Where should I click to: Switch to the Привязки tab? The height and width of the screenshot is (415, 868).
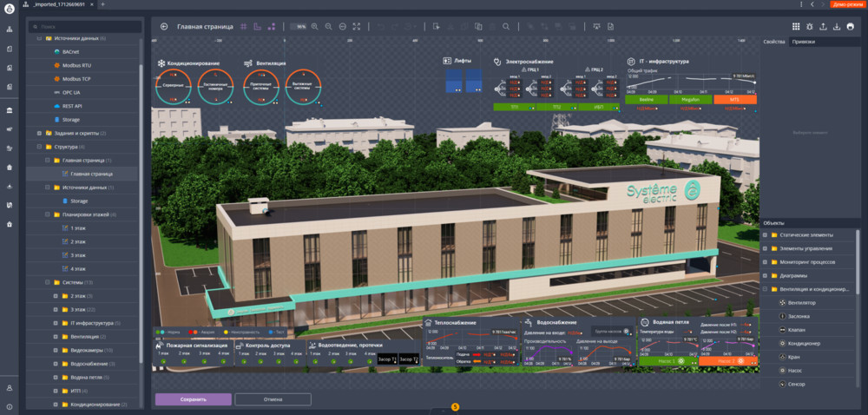pos(803,42)
